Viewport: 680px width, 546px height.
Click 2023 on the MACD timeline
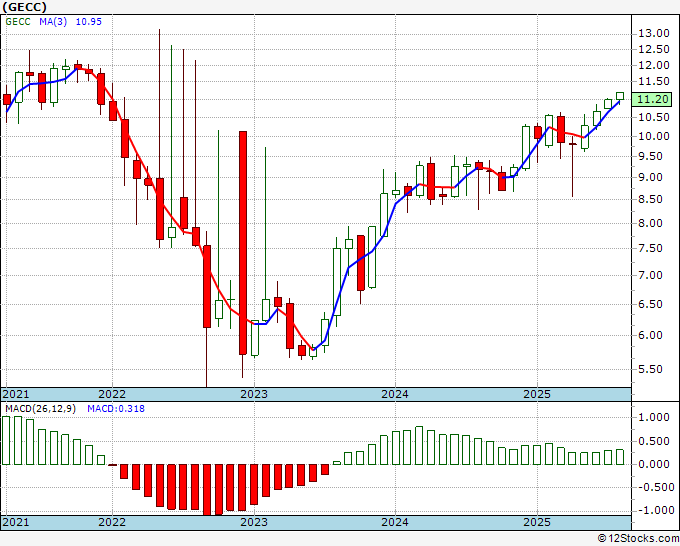tap(254, 522)
